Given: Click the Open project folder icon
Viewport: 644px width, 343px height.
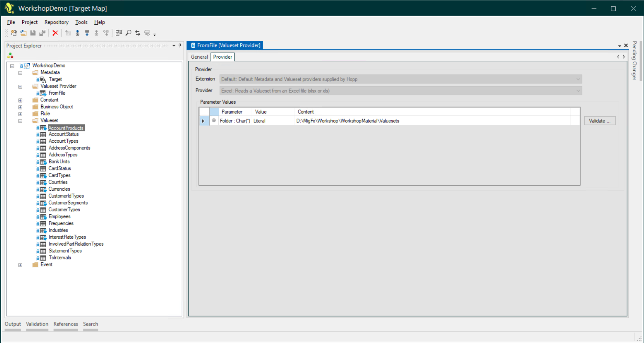Looking at the screenshot, I should pyautogui.click(x=23, y=33).
